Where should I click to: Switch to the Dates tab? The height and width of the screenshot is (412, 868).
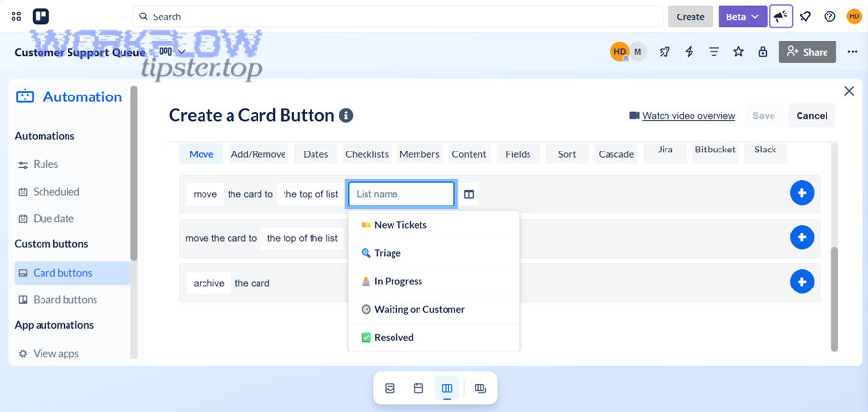pos(315,154)
